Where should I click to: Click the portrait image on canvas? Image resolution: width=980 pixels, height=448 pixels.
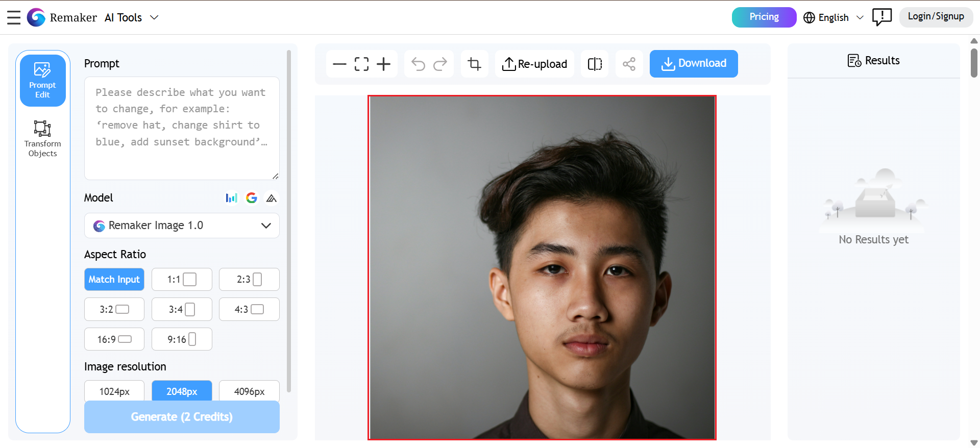point(542,267)
